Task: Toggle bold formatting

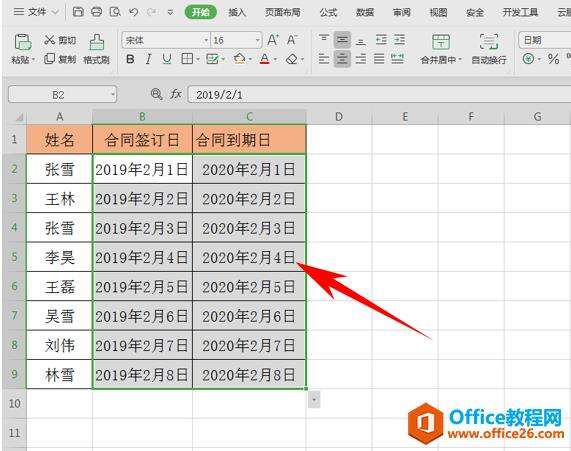Action: 130,59
